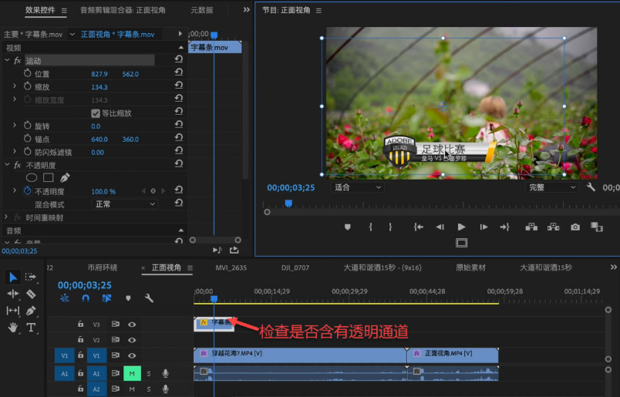Go to Out point

505,227
